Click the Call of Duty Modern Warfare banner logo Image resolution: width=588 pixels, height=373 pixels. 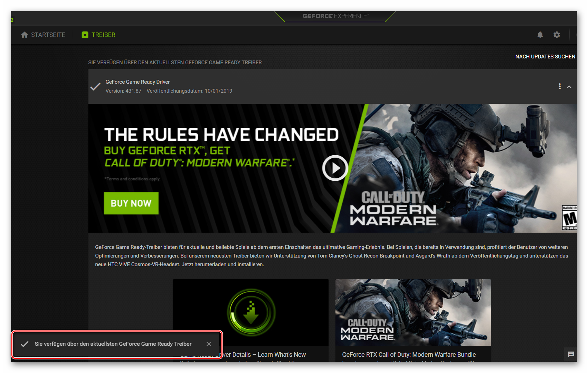pyautogui.click(x=393, y=208)
